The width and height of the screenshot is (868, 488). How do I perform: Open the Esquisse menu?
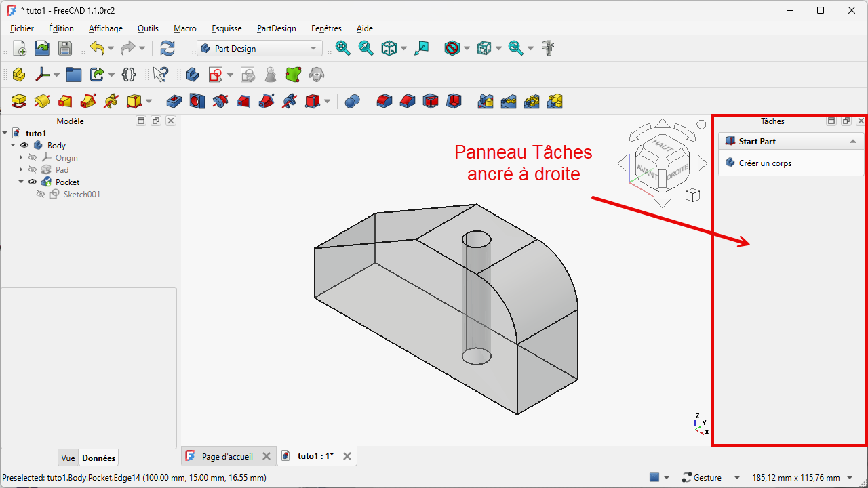click(x=226, y=28)
